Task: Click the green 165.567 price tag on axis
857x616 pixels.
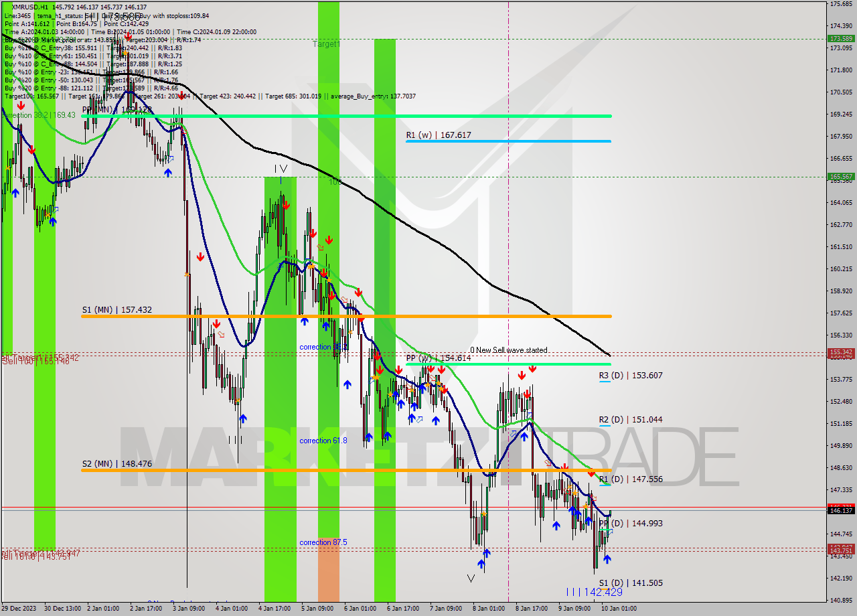Action: (841, 177)
